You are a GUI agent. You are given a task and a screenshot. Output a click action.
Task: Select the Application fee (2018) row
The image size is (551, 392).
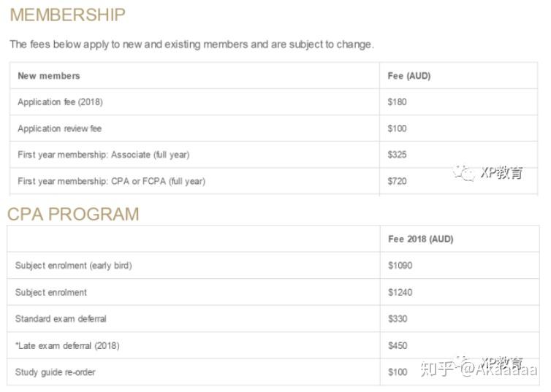coord(60,102)
